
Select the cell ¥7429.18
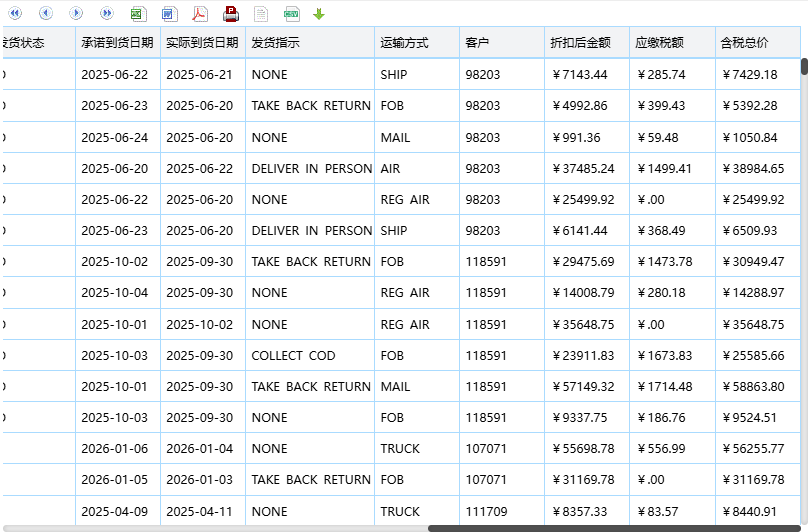(758, 74)
